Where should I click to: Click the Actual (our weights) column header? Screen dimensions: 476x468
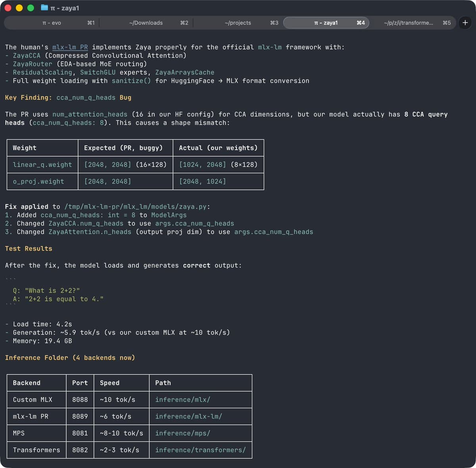coord(219,147)
